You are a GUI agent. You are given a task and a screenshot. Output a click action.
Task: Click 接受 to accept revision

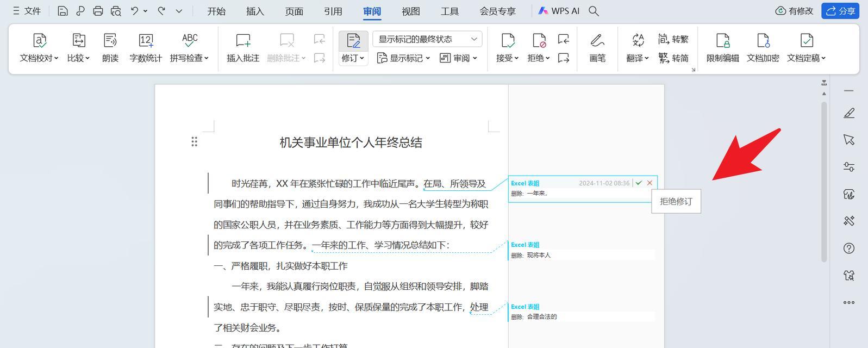pyautogui.click(x=507, y=48)
